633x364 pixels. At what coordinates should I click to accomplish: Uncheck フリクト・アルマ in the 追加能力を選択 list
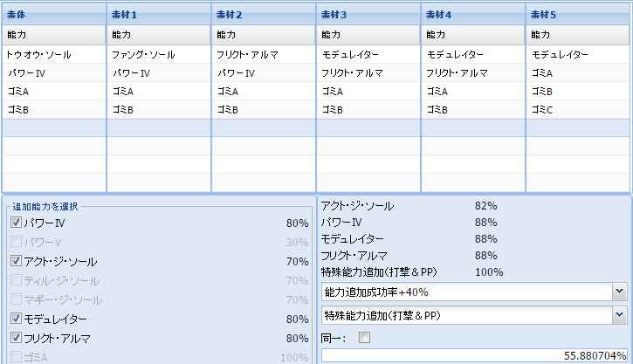(x=17, y=338)
